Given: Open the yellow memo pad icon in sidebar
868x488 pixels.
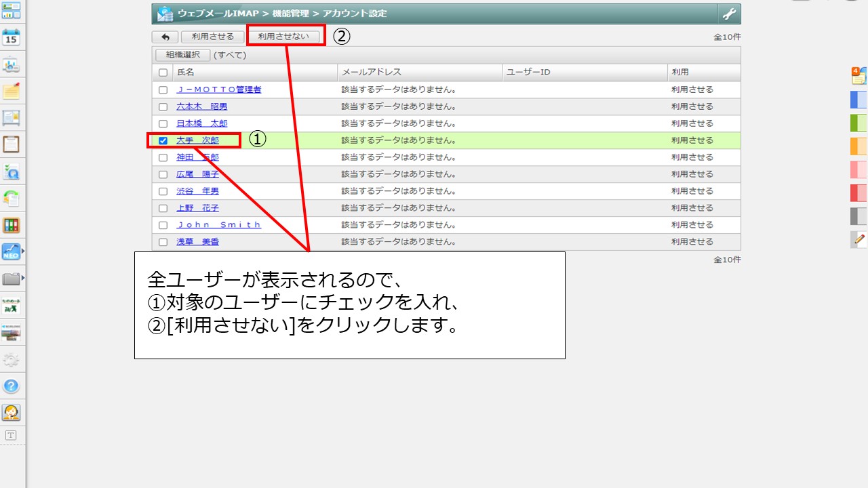Looking at the screenshot, I should pos(12,91).
